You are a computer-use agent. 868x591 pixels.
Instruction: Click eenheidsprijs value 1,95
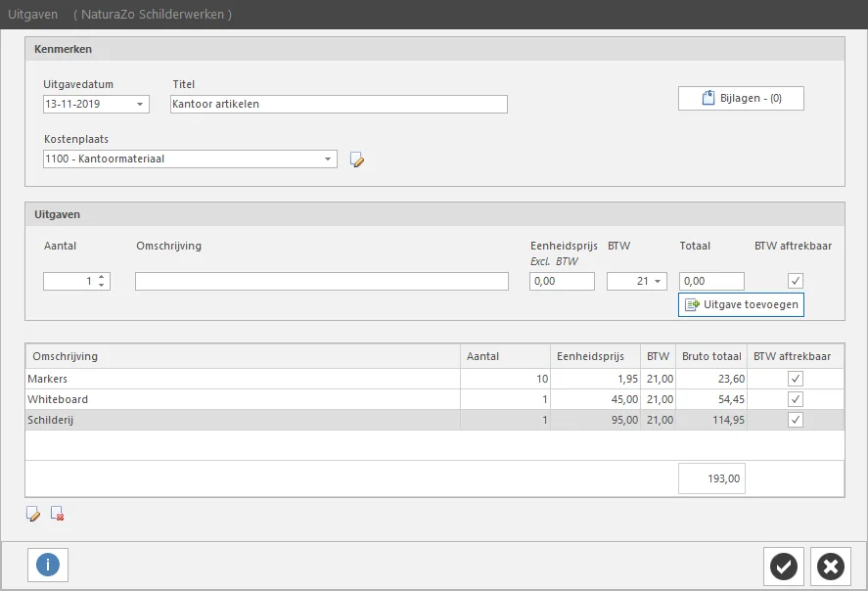tap(627, 379)
